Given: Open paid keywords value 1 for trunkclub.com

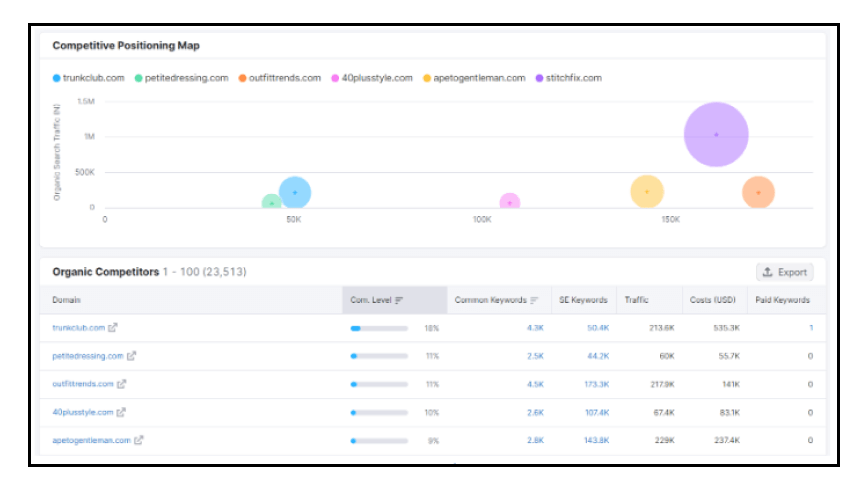Looking at the screenshot, I should click(x=811, y=328).
